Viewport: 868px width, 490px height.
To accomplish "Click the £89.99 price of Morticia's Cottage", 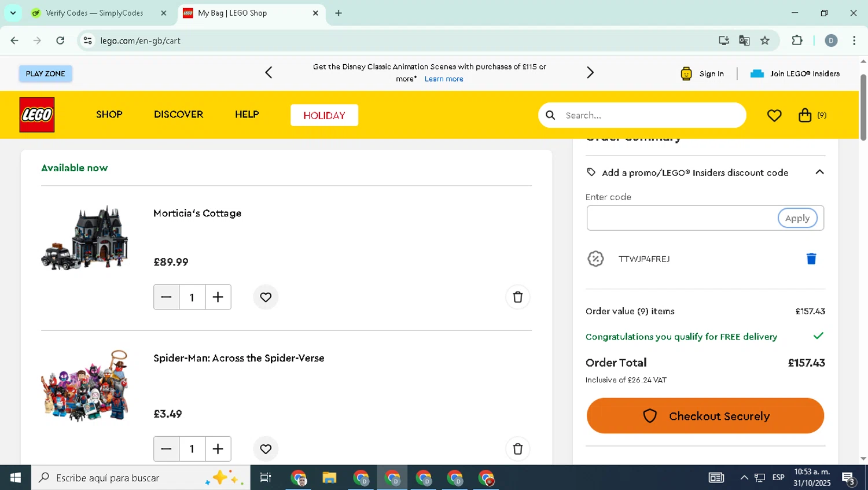I will (x=171, y=262).
